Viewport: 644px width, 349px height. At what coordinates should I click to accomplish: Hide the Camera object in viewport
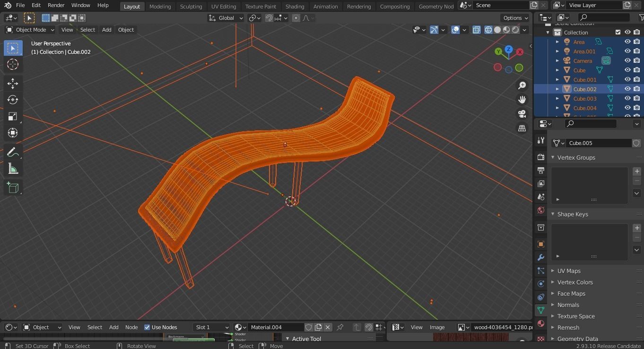point(627,60)
